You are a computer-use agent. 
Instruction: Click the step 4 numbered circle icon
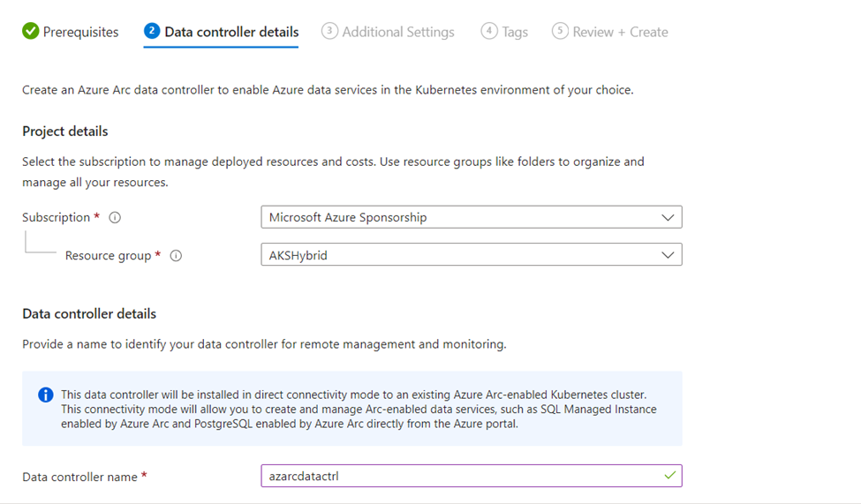point(489,31)
